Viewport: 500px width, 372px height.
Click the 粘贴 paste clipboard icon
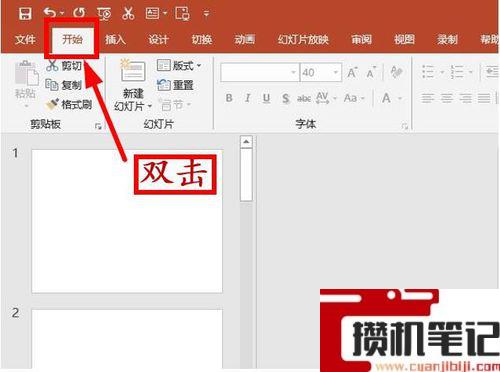coord(27,73)
